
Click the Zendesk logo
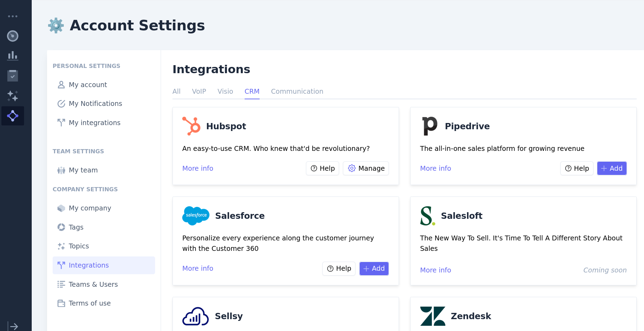pos(432,316)
